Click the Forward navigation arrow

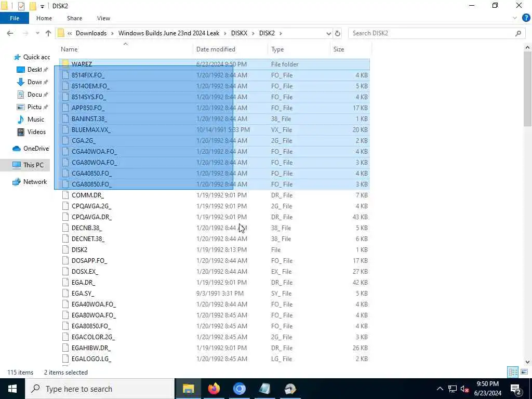25,33
